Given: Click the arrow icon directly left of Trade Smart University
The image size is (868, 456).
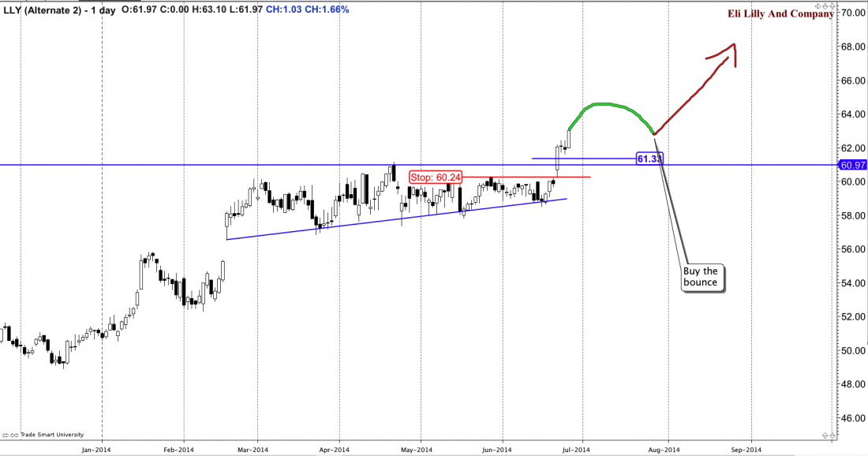Looking at the screenshot, I should (17, 435).
